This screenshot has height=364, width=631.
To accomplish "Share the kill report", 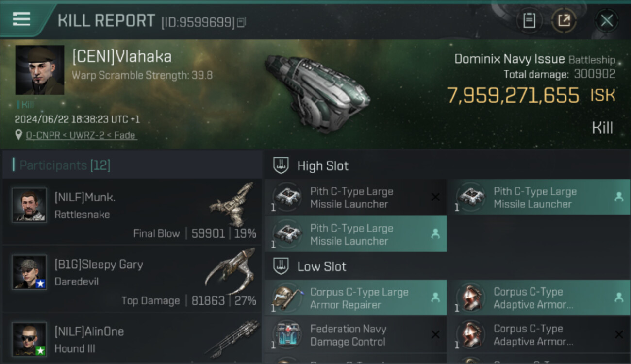I will 564,20.
